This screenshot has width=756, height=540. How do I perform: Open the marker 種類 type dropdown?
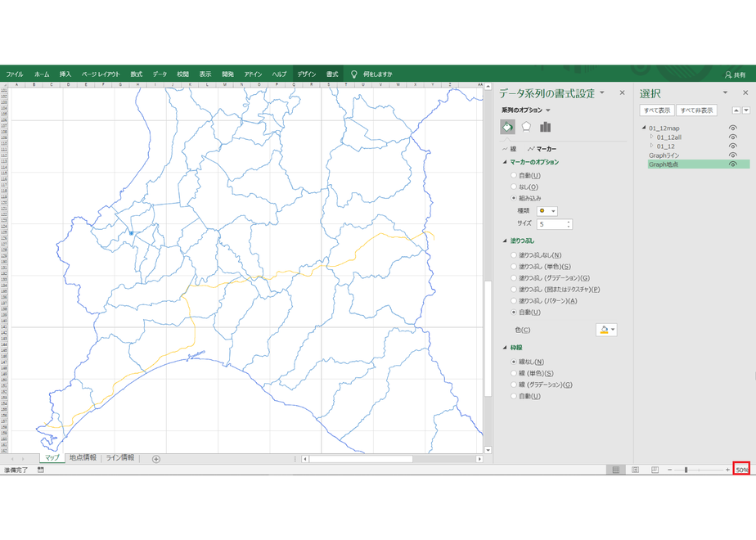[x=547, y=211]
